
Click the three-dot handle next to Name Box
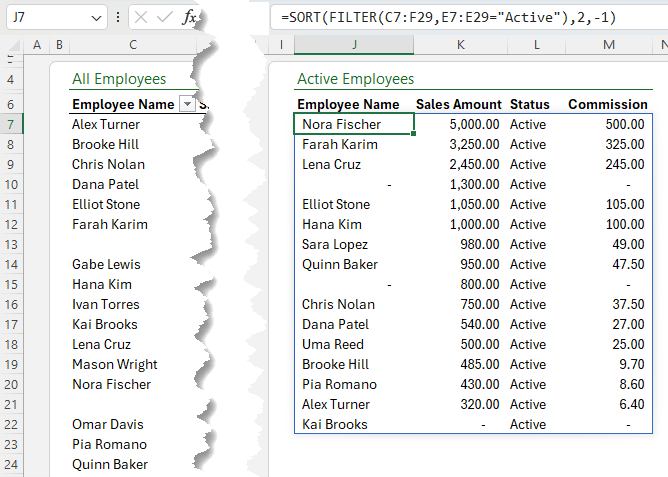pos(118,17)
